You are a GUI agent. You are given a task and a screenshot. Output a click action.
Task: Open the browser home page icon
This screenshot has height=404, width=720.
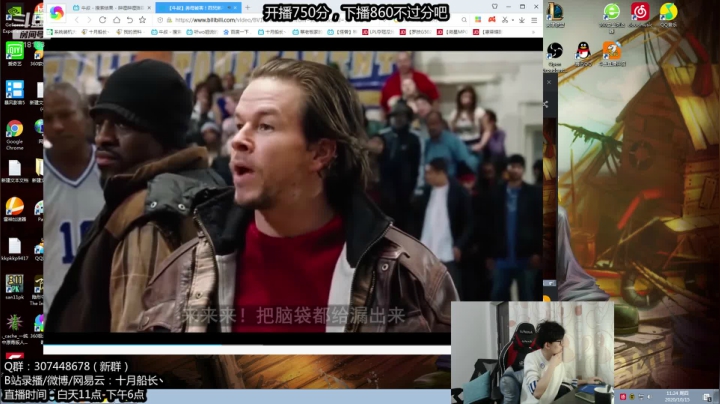tap(116, 20)
